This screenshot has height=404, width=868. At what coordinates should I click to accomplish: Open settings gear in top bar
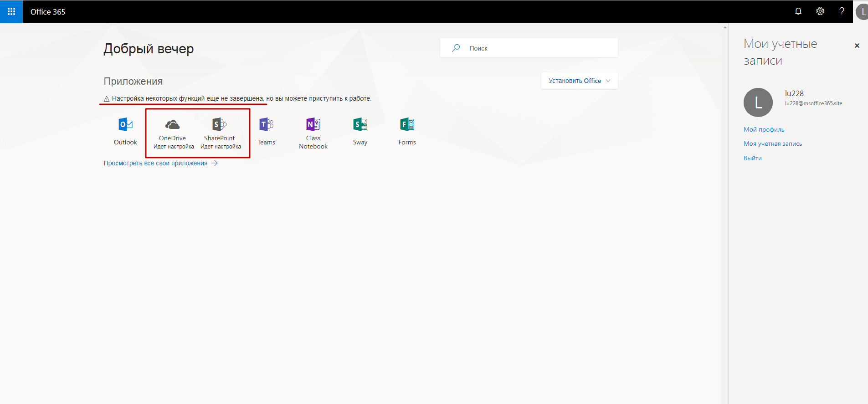820,11
